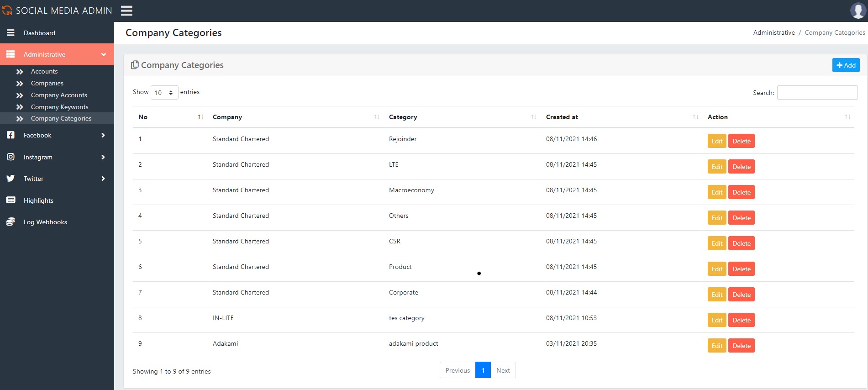The image size is (868, 390).
Task: Click the Dashboard list icon in the sidebar
Action: (x=11, y=33)
